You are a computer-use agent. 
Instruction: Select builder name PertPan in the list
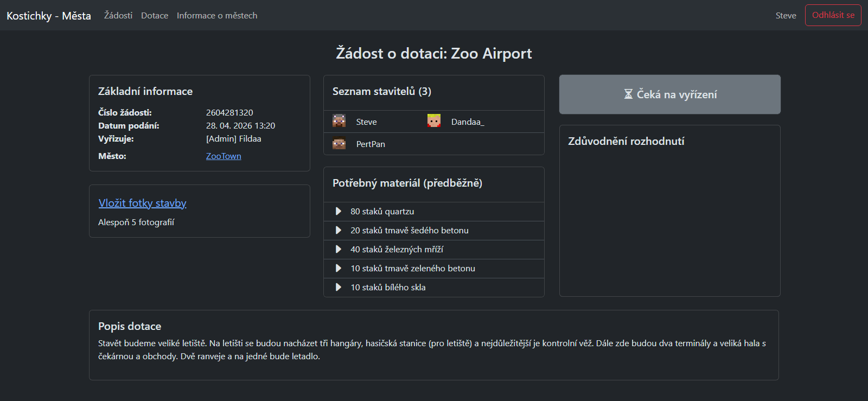tap(371, 144)
